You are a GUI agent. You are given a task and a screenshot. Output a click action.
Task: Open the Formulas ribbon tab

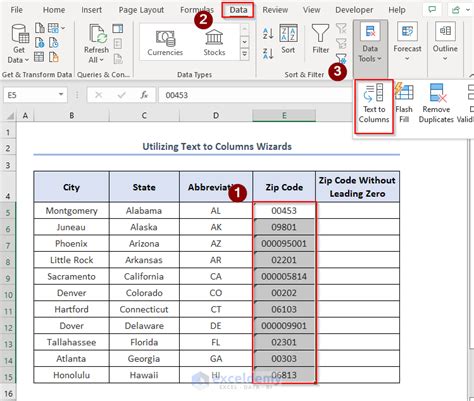coord(197,10)
